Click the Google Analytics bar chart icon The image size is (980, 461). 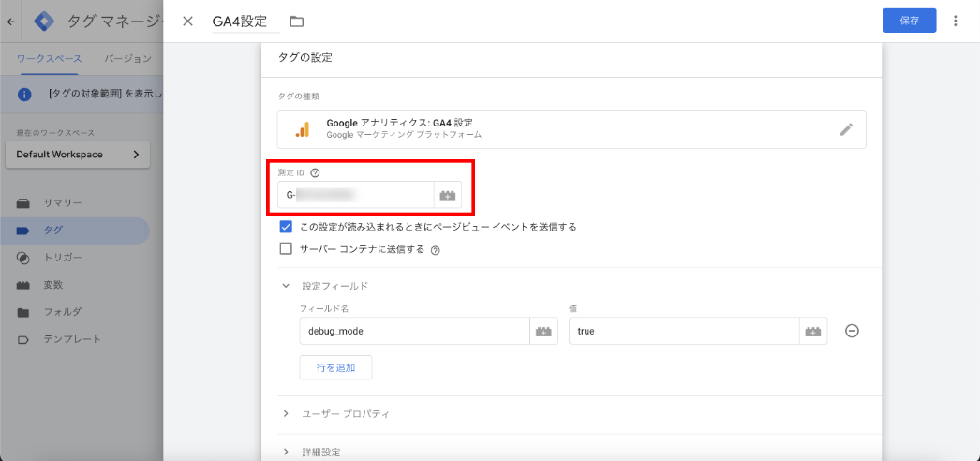pyautogui.click(x=303, y=129)
